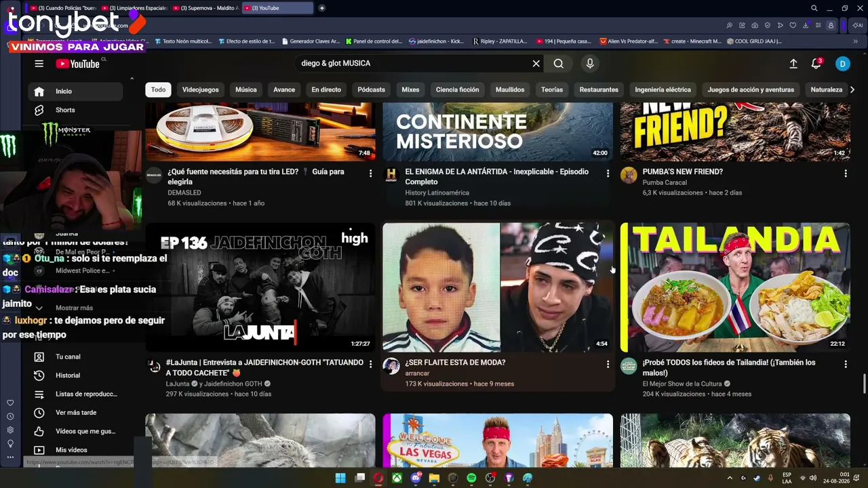Open the arrancar channel avatar
This screenshot has height=488, width=868.
[391, 367]
